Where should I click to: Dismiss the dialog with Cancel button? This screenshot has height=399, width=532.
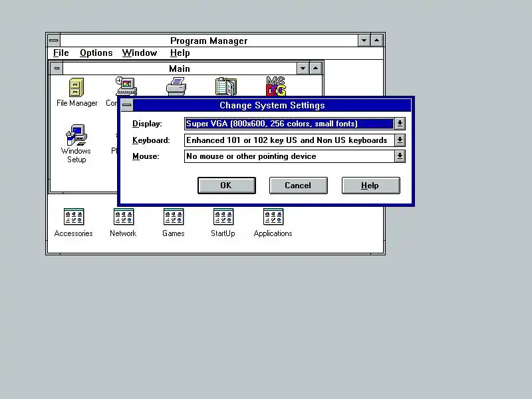pyautogui.click(x=298, y=186)
